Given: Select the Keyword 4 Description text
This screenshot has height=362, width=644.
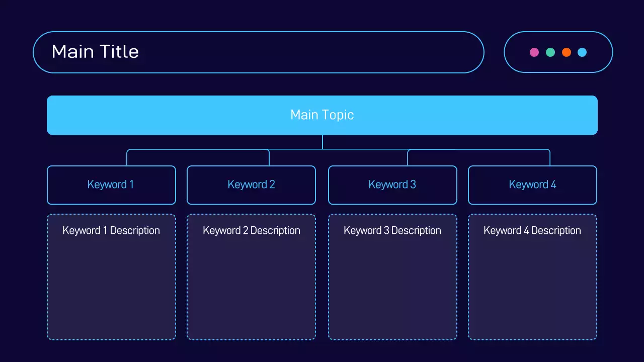Looking at the screenshot, I should (x=532, y=231).
